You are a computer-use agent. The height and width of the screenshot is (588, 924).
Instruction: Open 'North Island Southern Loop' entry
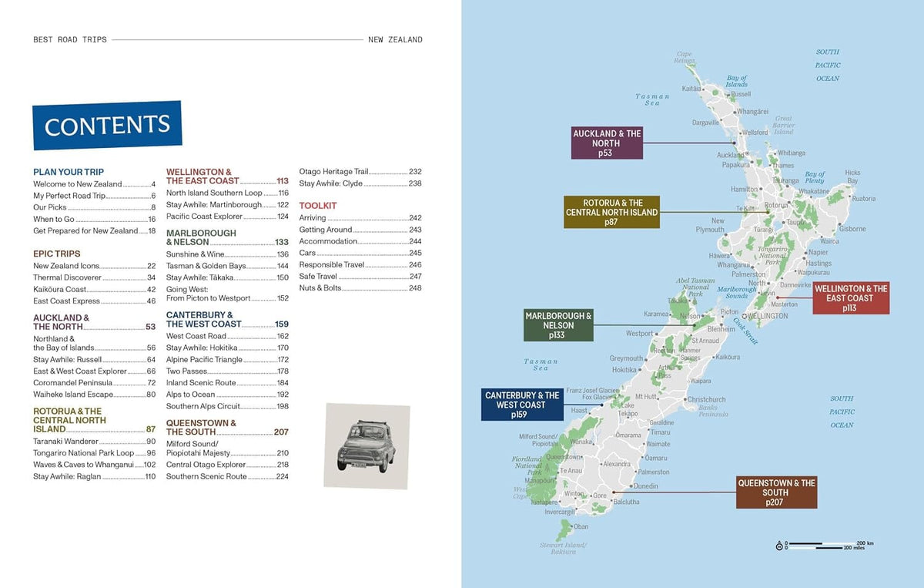click(228, 193)
